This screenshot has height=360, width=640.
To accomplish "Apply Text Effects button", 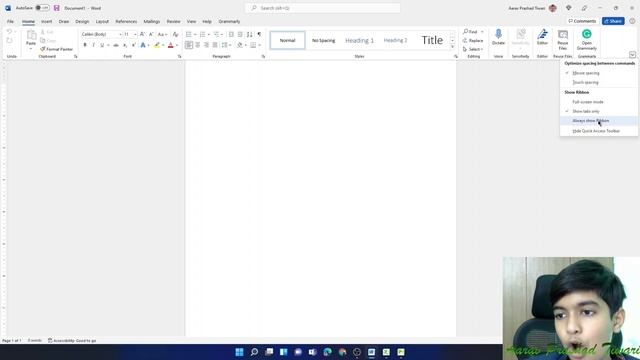I will pos(143,45).
